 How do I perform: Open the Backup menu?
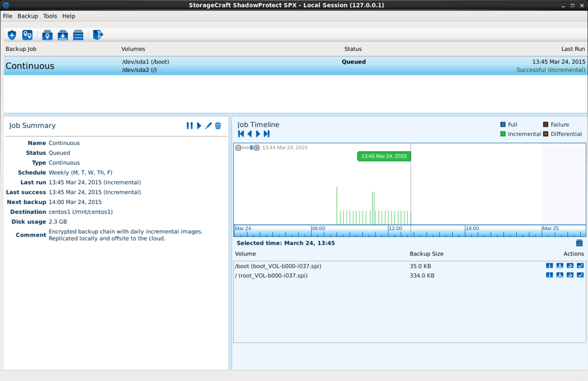pos(27,16)
